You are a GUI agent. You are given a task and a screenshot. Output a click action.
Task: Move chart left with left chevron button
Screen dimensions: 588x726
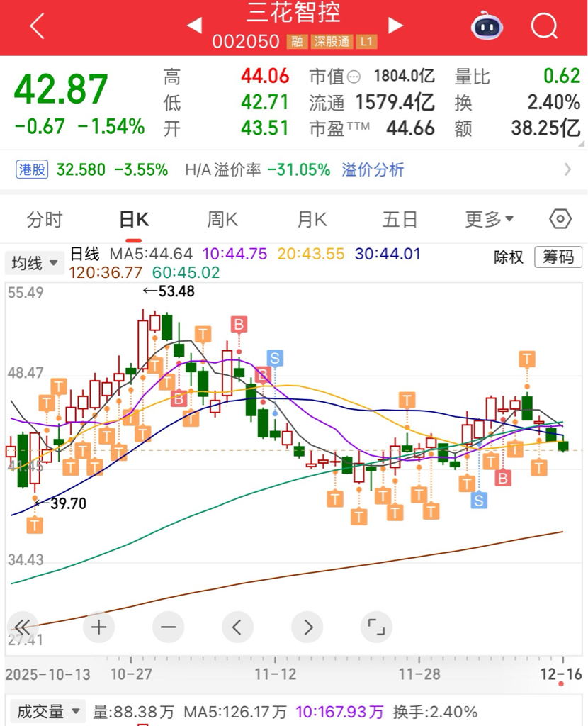237,627
